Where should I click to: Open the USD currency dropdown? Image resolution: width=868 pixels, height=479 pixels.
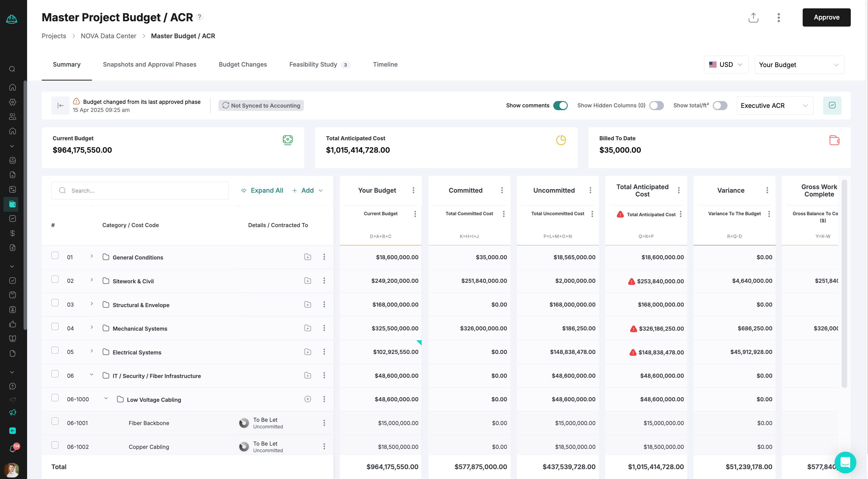click(726, 65)
